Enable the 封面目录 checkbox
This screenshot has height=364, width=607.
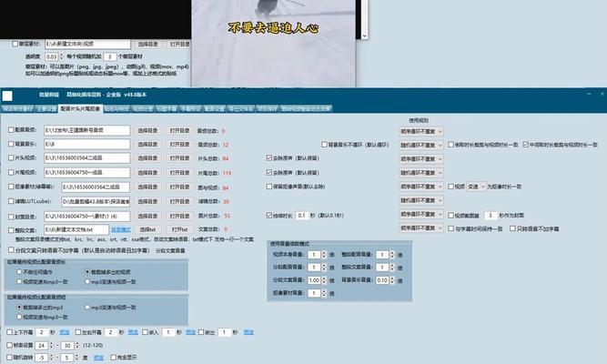11,217
